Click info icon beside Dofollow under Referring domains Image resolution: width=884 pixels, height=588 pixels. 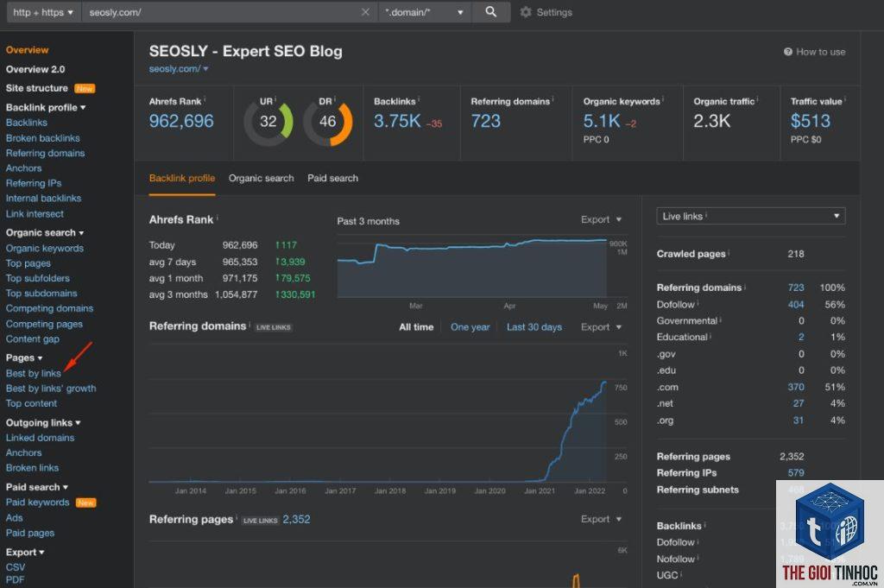(698, 303)
